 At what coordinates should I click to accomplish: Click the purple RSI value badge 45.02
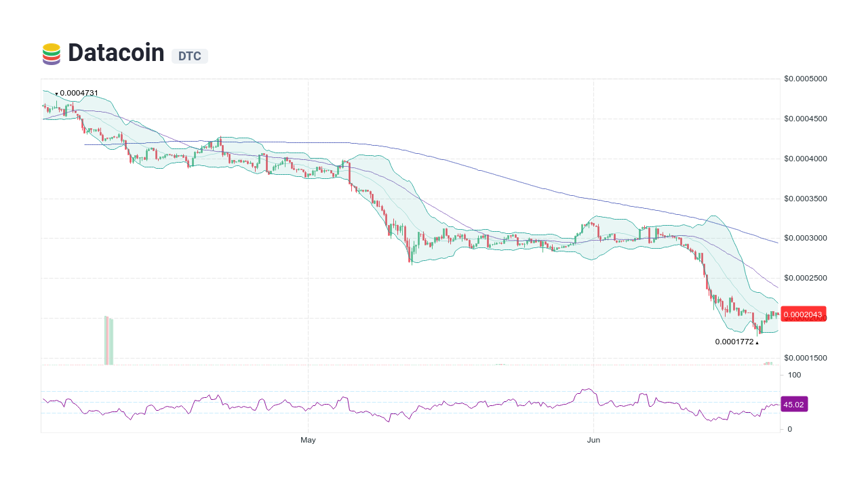point(793,404)
